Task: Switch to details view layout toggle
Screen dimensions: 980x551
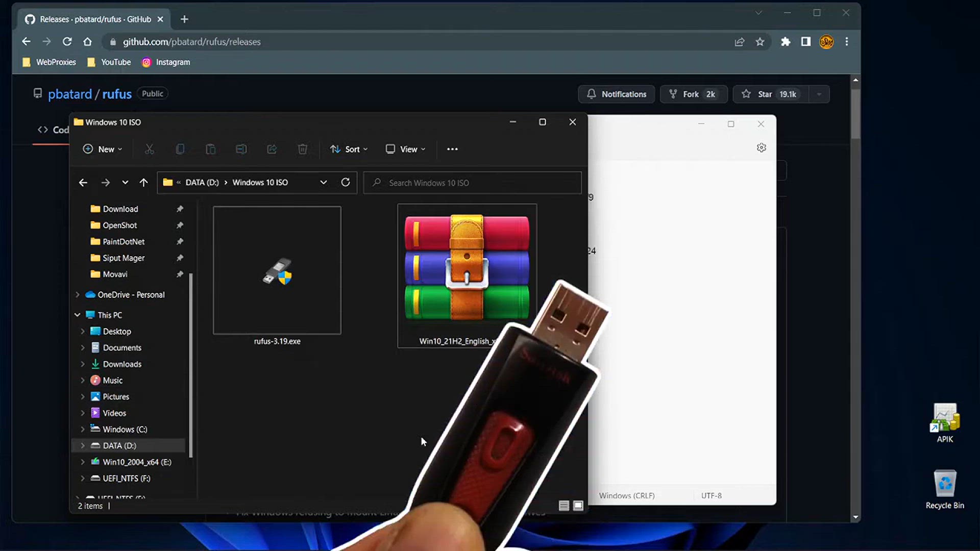Action: pos(563,506)
